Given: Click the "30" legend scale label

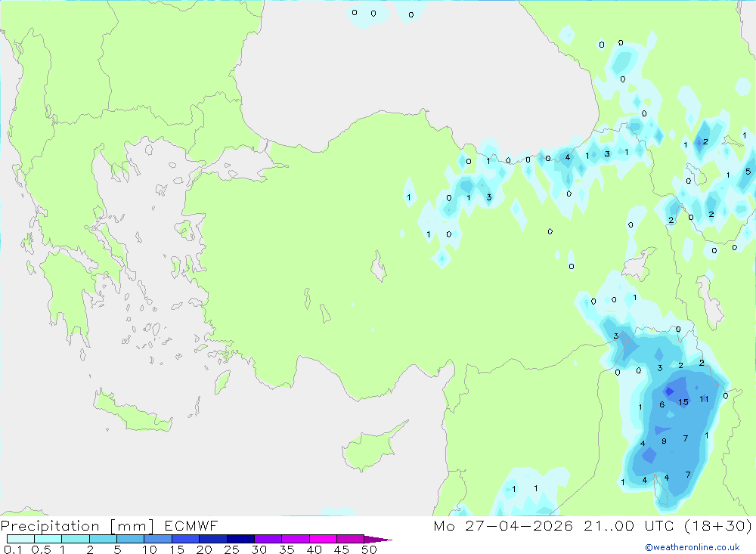Looking at the screenshot, I should (x=259, y=549).
